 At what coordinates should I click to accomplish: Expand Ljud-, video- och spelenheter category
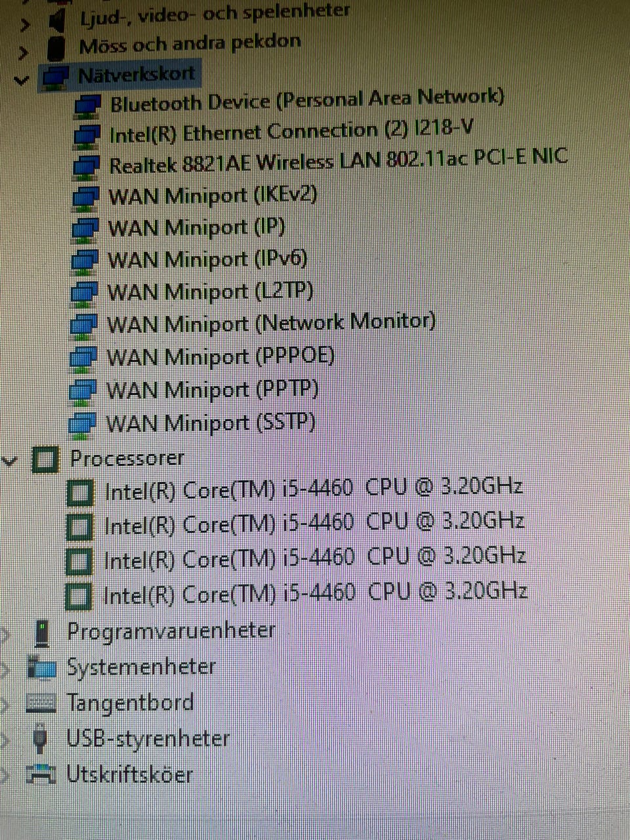coord(24,25)
